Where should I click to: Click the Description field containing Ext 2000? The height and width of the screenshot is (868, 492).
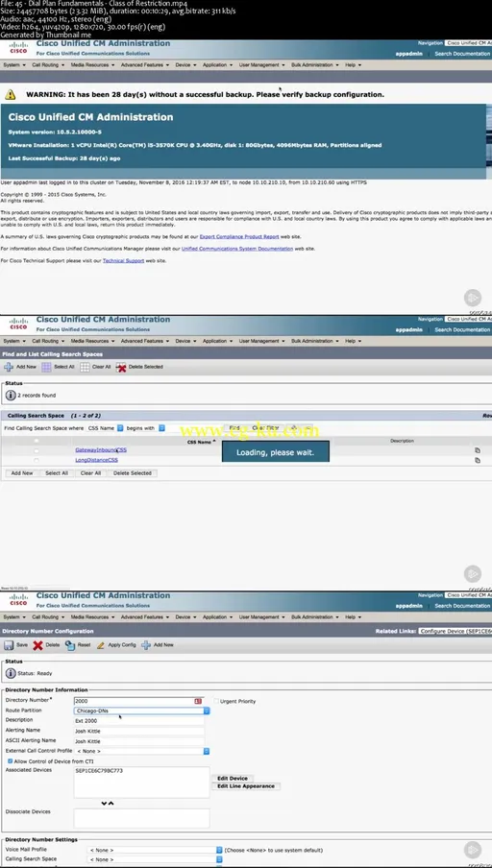point(139,721)
